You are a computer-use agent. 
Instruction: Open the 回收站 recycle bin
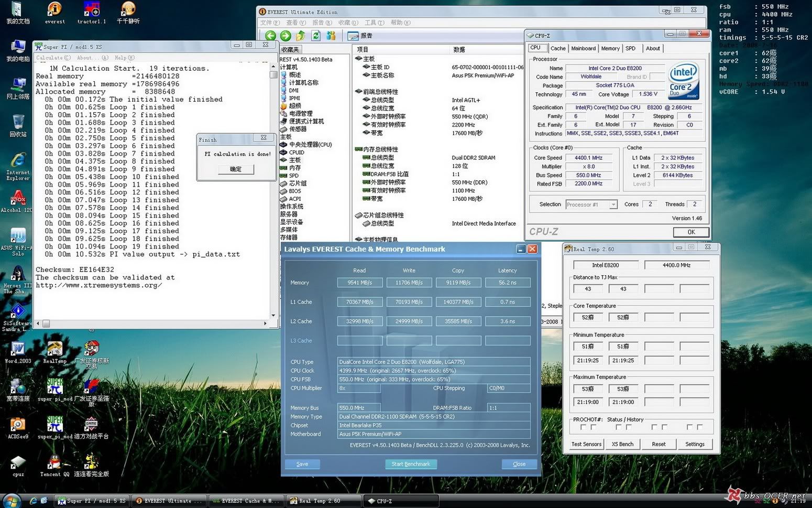pos(18,126)
